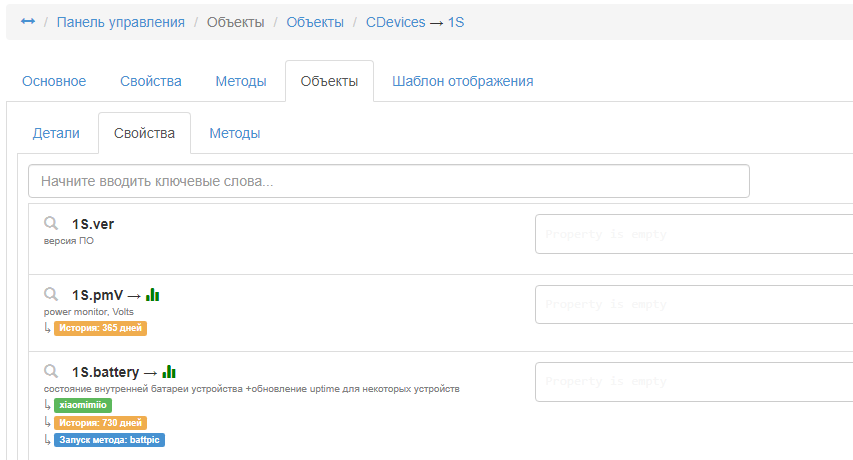Open the top-level Методы tab

tap(241, 81)
